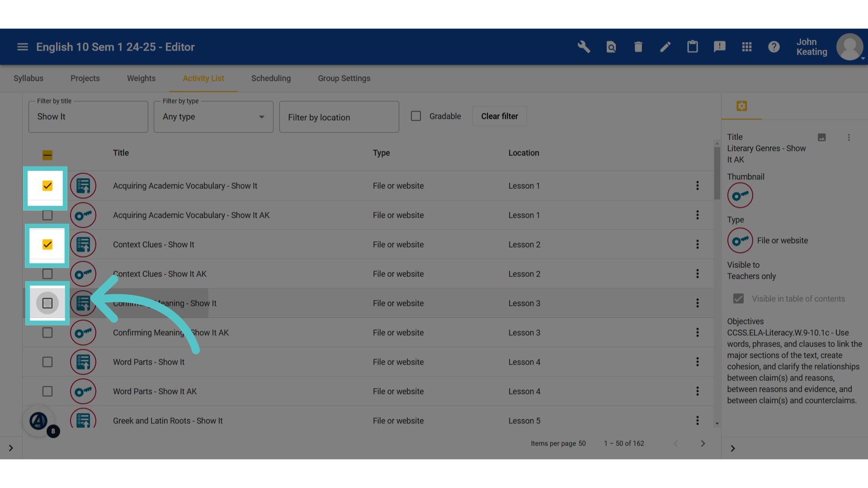This screenshot has width=868, height=488.
Task: Click the help question mark icon
Action: (x=774, y=47)
